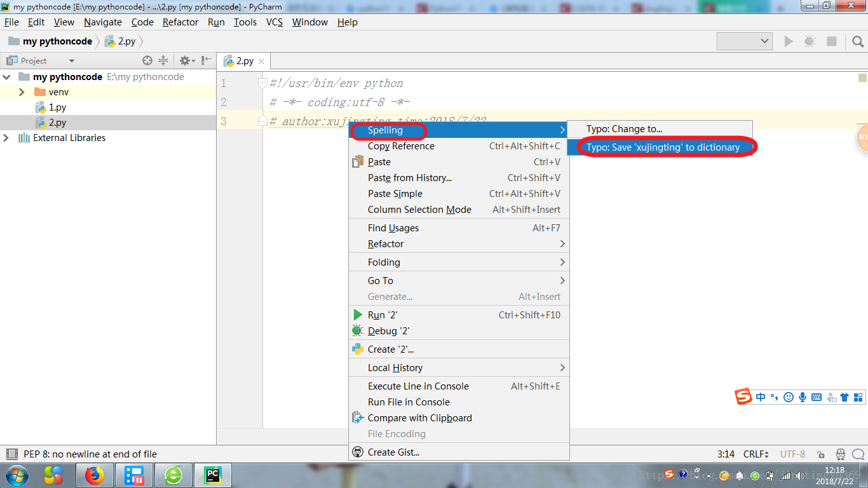The width and height of the screenshot is (868, 488).
Task: Click the Run button in the toolbar
Action: [789, 41]
